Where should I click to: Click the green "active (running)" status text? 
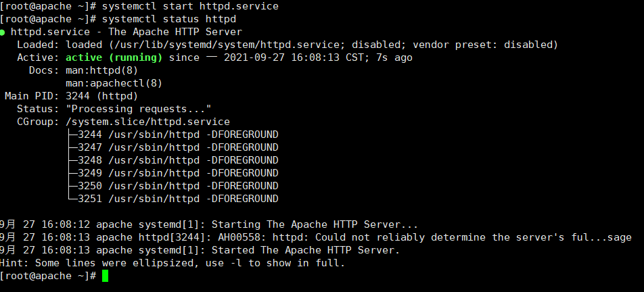(x=114, y=57)
